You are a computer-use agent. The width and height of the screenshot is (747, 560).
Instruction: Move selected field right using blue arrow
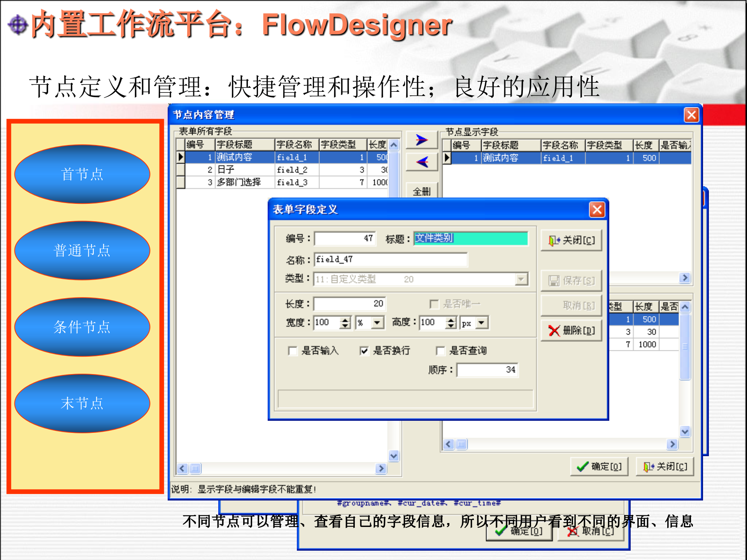[x=421, y=140]
